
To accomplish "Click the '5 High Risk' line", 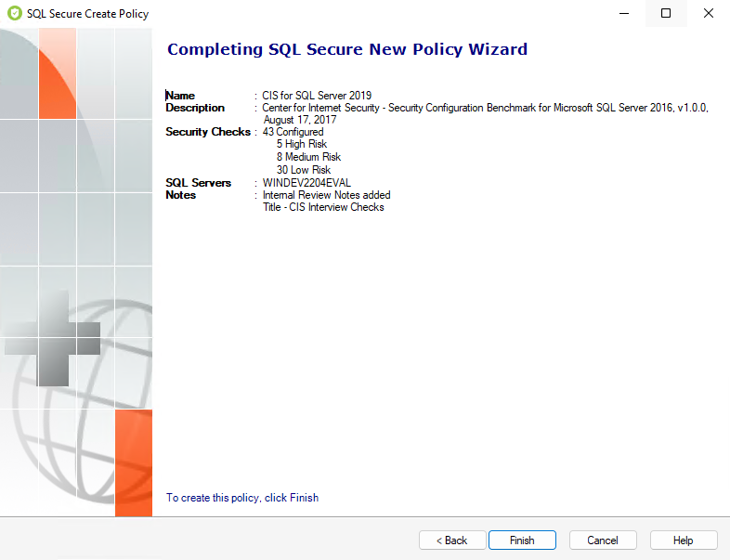I will coord(302,144).
